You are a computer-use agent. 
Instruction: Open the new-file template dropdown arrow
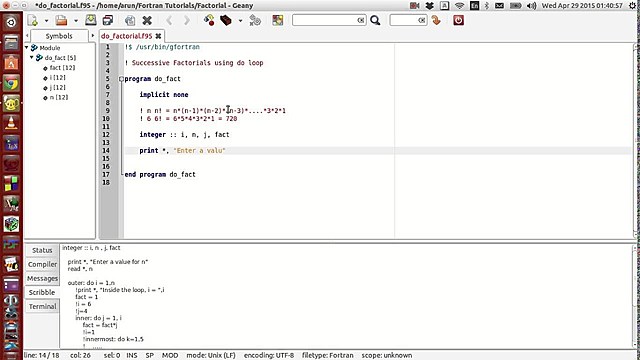click(x=46, y=20)
